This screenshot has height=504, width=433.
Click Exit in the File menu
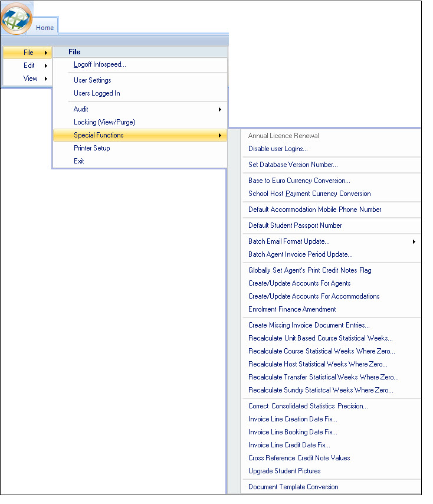coord(79,161)
